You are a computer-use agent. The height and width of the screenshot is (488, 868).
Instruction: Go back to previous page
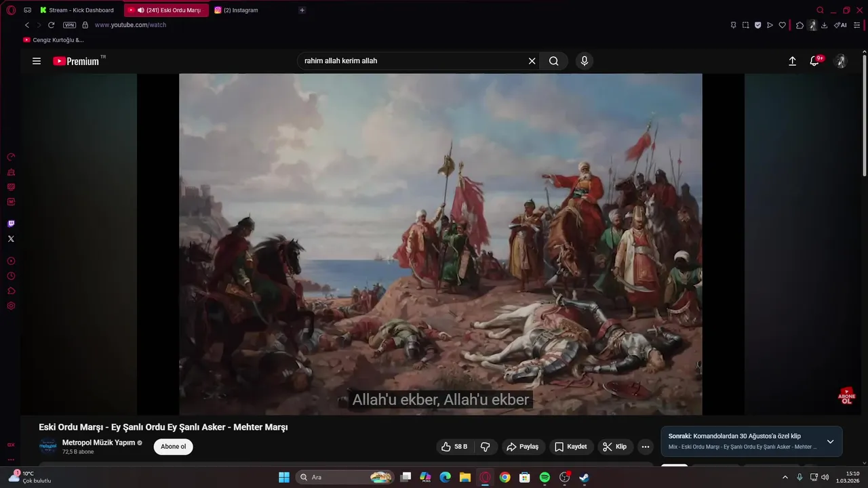[27, 25]
